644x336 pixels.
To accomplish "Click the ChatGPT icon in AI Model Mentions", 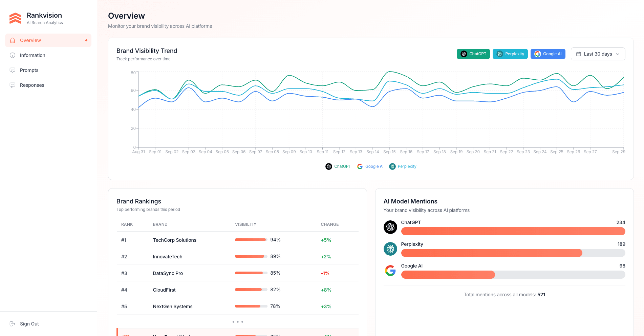I will 390,227.
